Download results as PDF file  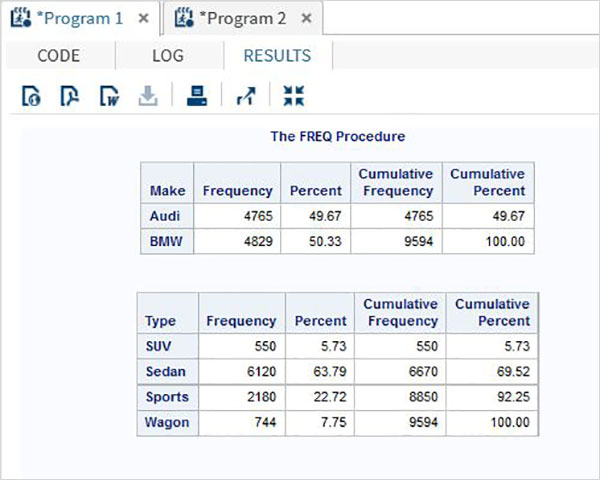tap(70, 96)
